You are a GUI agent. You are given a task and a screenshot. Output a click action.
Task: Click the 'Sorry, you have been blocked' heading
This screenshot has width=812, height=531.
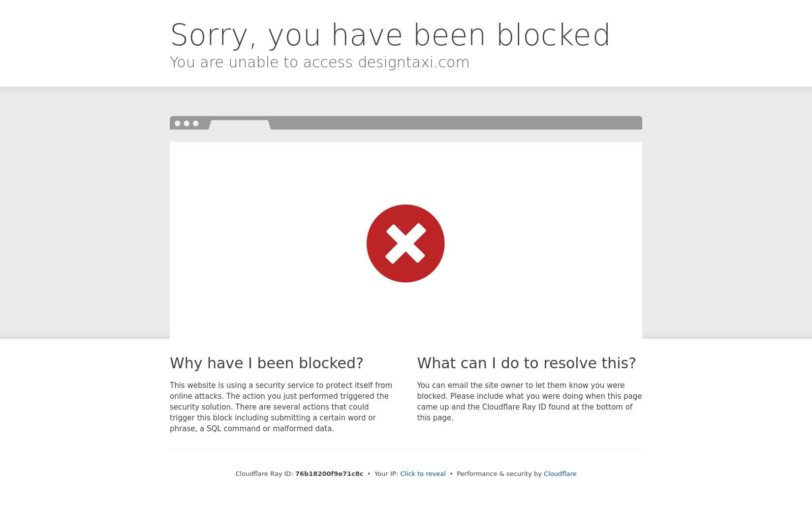point(390,35)
